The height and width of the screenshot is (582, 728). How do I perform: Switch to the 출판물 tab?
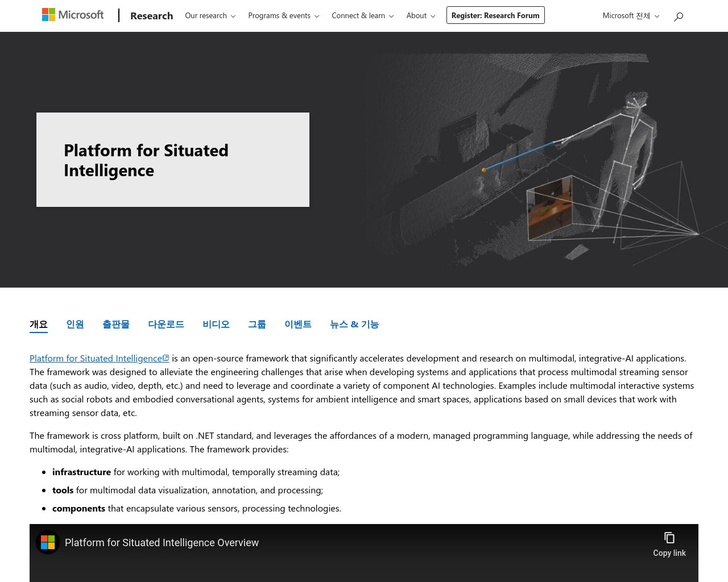coord(116,324)
